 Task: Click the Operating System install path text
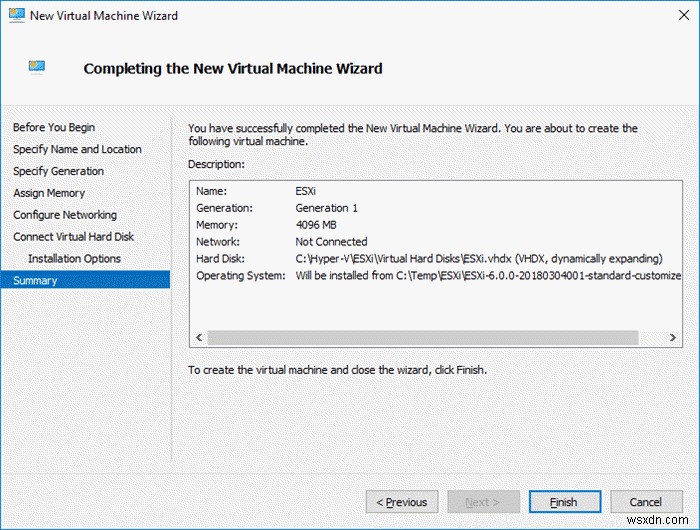point(488,276)
